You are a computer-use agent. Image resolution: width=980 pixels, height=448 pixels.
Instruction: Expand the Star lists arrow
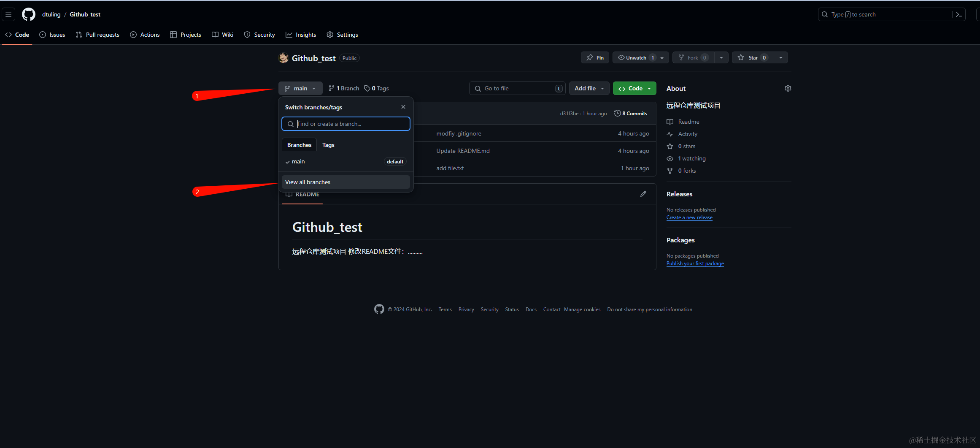[781, 58]
